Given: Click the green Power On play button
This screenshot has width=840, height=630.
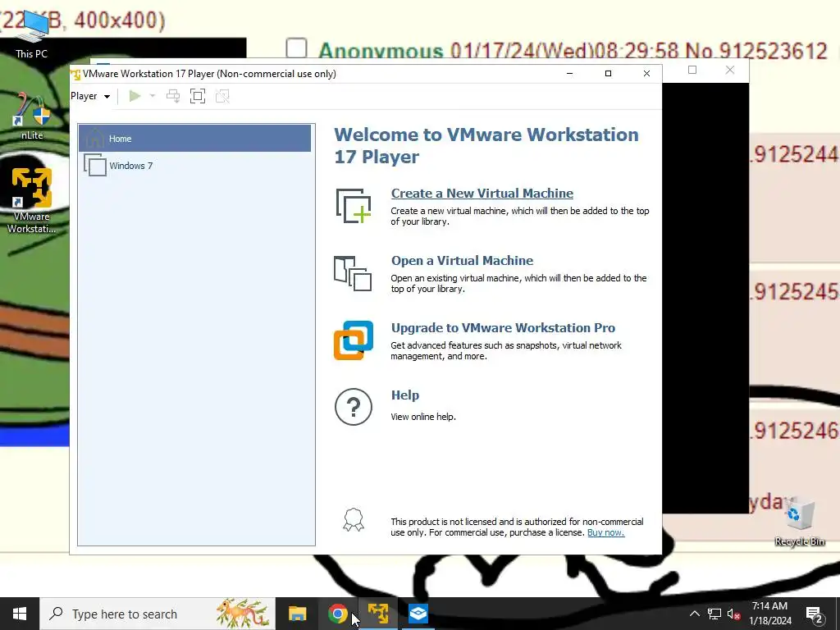Looking at the screenshot, I should tap(135, 97).
